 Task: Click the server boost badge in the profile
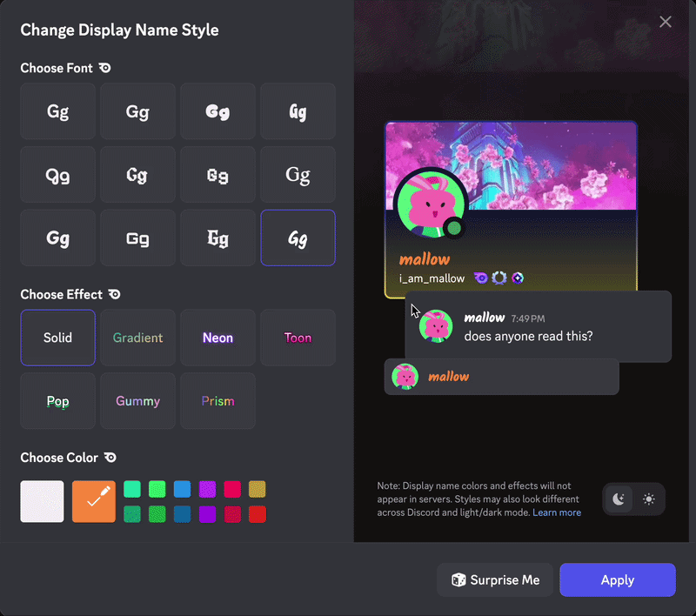(x=499, y=278)
